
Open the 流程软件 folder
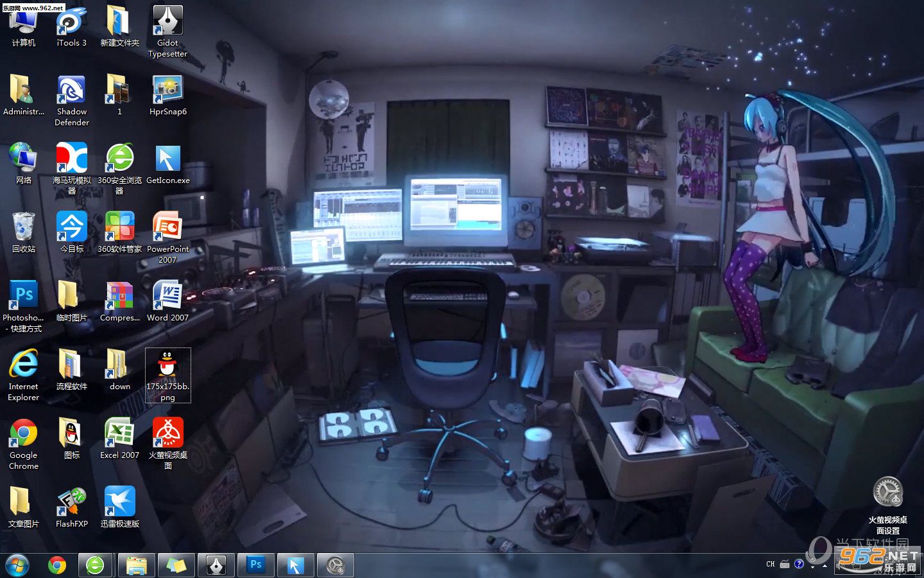(x=71, y=370)
